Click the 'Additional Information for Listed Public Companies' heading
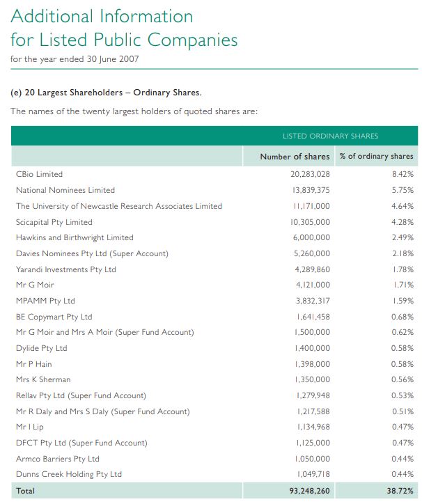 124,28
